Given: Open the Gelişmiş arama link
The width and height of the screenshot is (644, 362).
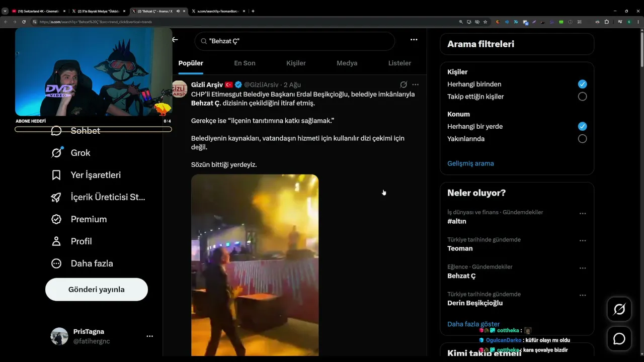Looking at the screenshot, I should pos(470,163).
